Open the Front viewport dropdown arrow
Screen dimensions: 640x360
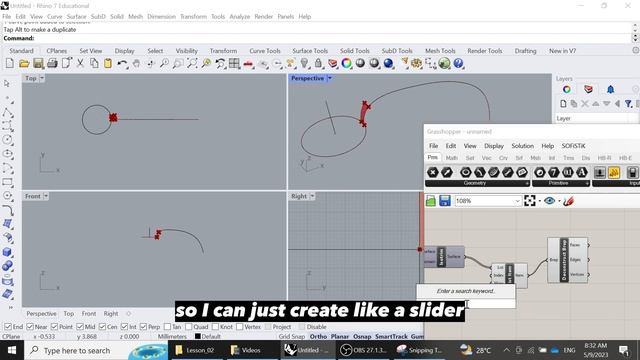coord(46,196)
